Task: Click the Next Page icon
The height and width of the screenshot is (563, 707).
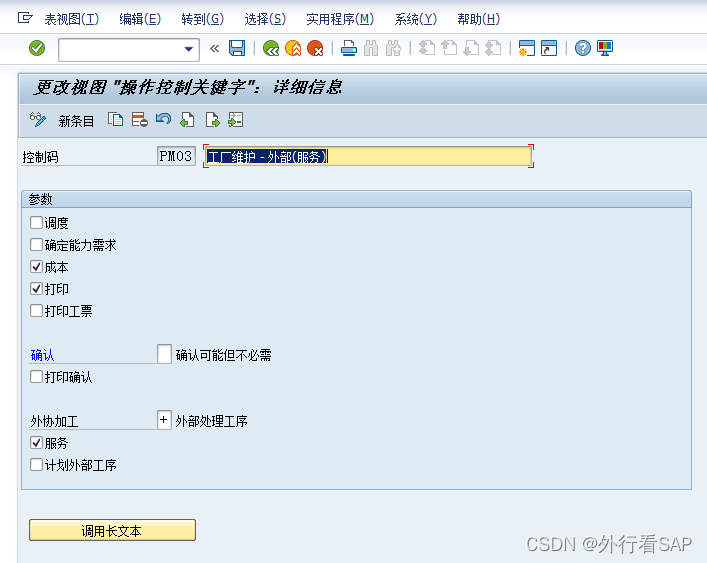Action: (x=471, y=48)
